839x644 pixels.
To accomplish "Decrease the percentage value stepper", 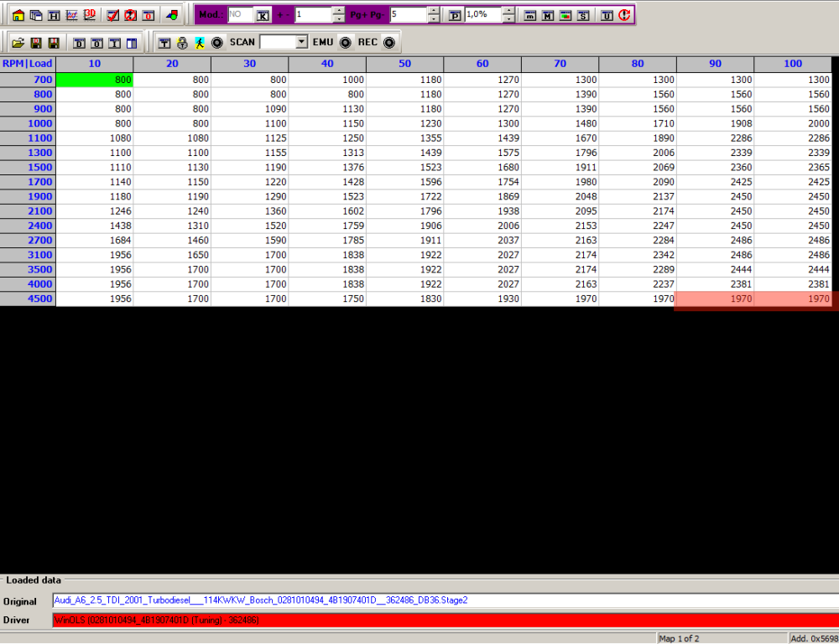I will point(509,18).
